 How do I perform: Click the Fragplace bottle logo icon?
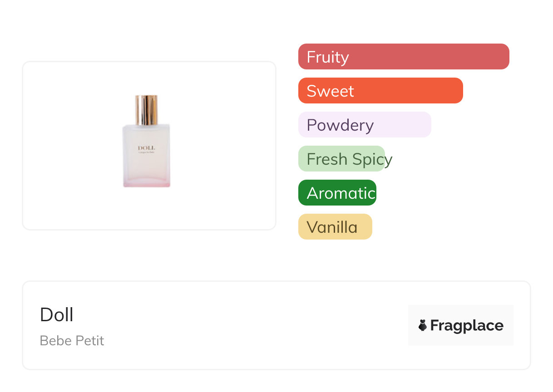pyautogui.click(x=423, y=325)
